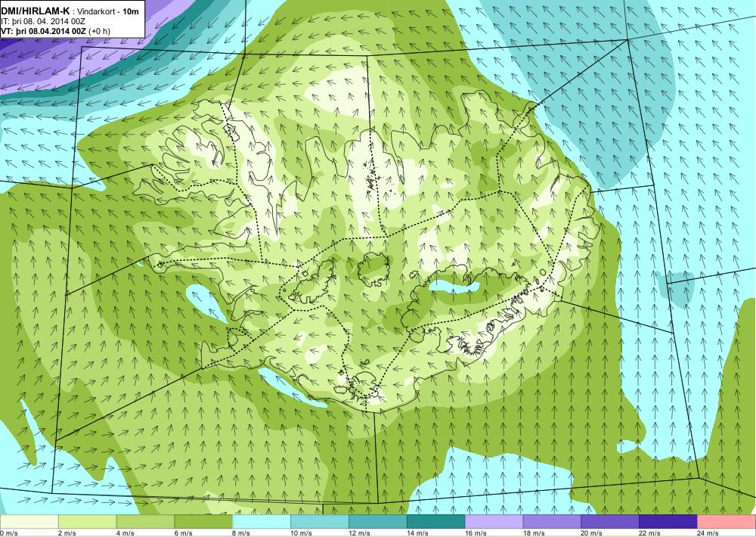756x537 pixels.
Task: Click the '16 m/s' legend label
Action: (476, 533)
